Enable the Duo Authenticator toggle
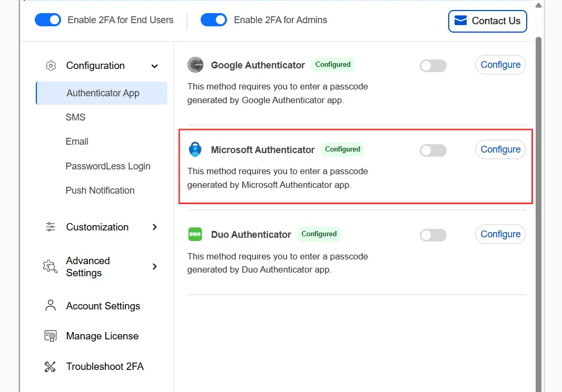Image resolution: width=562 pixels, height=392 pixels. (x=433, y=235)
